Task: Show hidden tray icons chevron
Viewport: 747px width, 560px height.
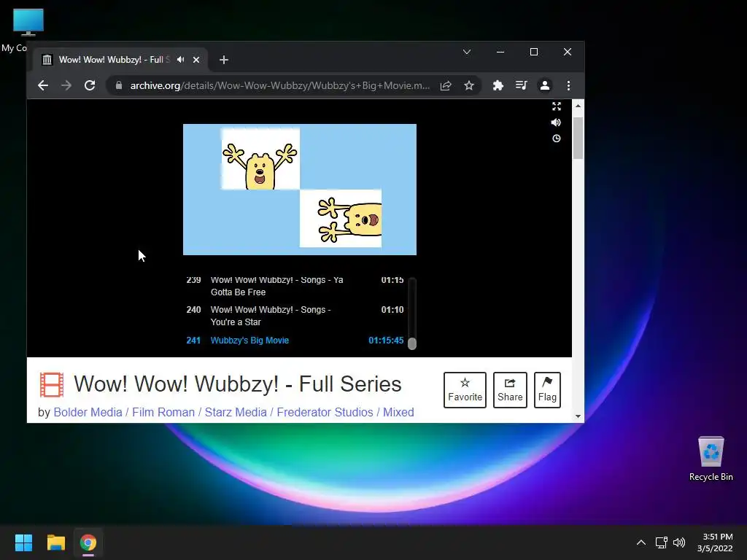Action: (641, 542)
